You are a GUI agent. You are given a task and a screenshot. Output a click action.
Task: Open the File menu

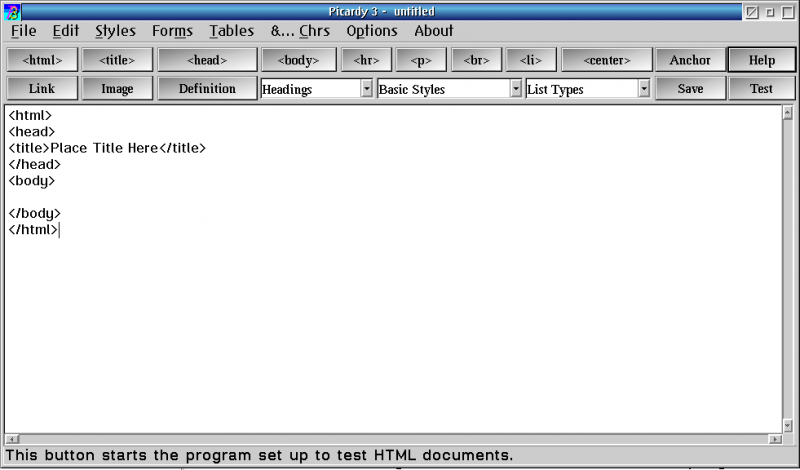pos(23,31)
